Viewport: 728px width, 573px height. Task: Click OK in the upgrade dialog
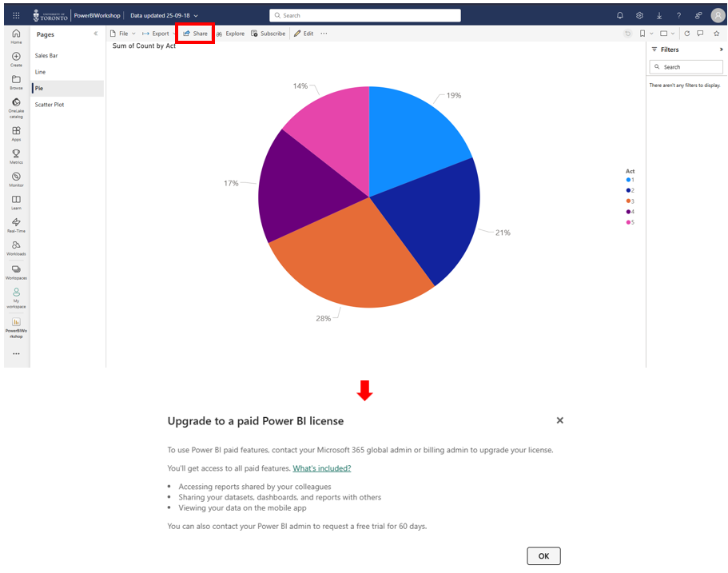coord(543,556)
